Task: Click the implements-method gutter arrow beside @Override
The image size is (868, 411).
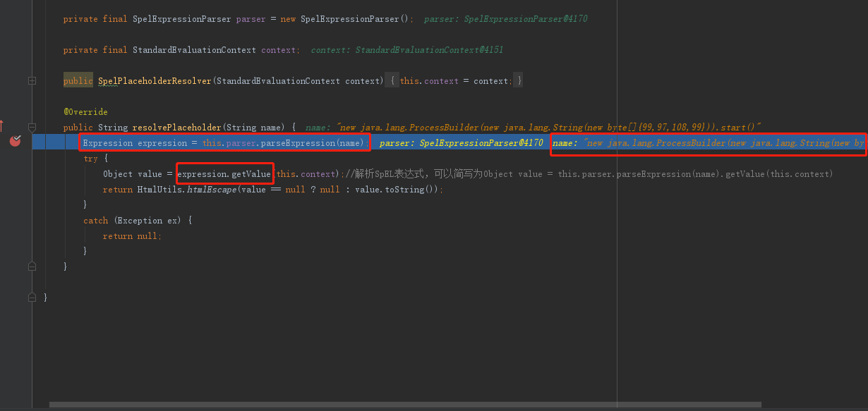Action: coord(1,125)
